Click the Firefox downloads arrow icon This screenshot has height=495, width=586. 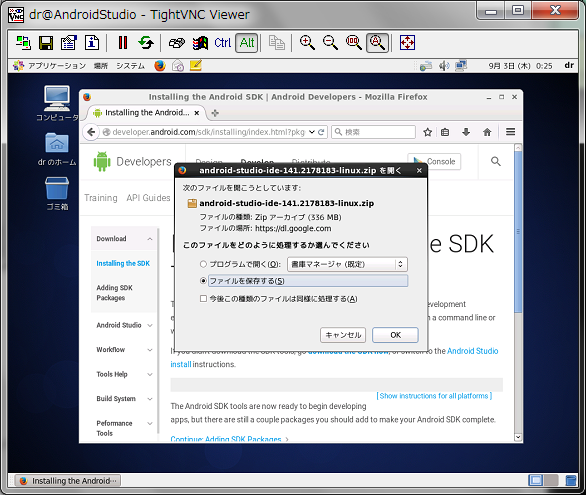point(466,132)
